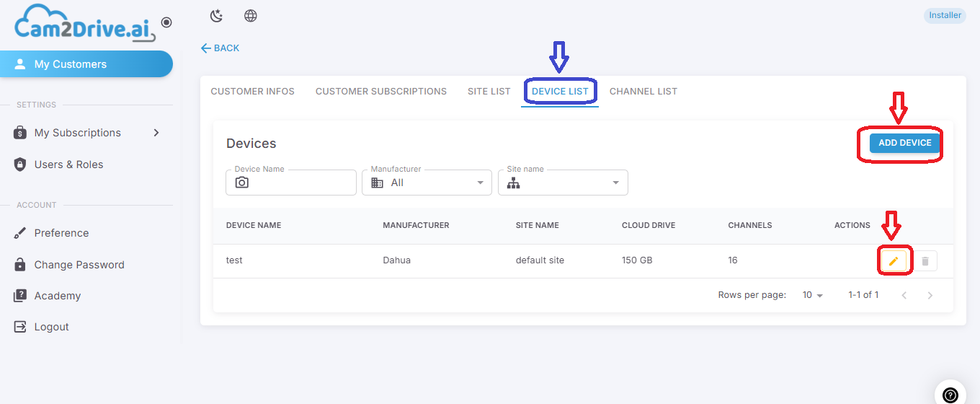Toggle dark mode moon icon
The width and height of the screenshot is (980, 404).
point(216,16)
